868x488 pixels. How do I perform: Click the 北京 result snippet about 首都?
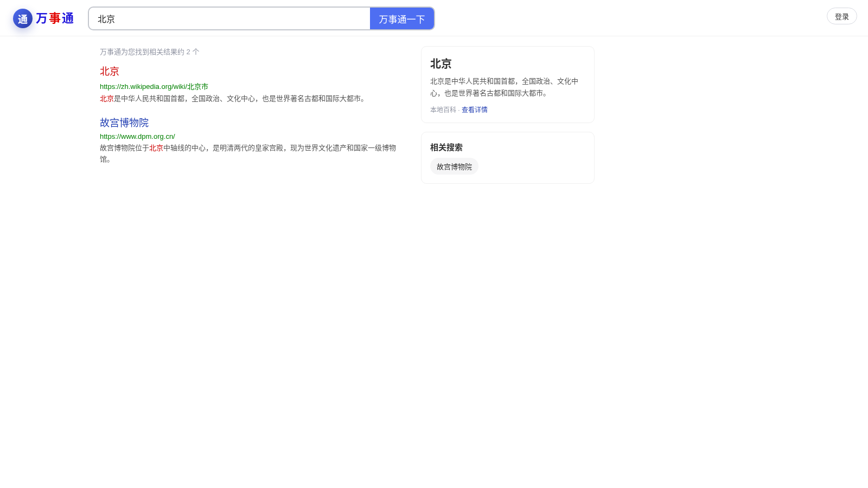coord(234,99)
